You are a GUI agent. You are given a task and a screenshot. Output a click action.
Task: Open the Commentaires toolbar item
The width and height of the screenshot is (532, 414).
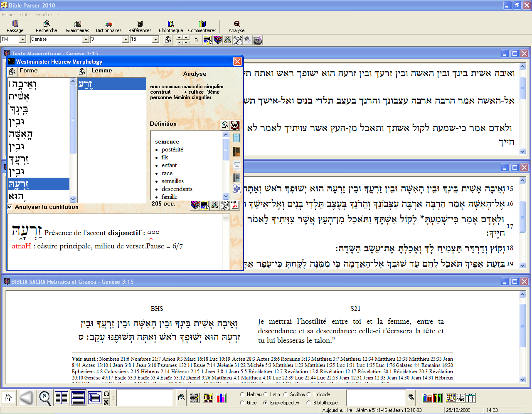(202, 27)
